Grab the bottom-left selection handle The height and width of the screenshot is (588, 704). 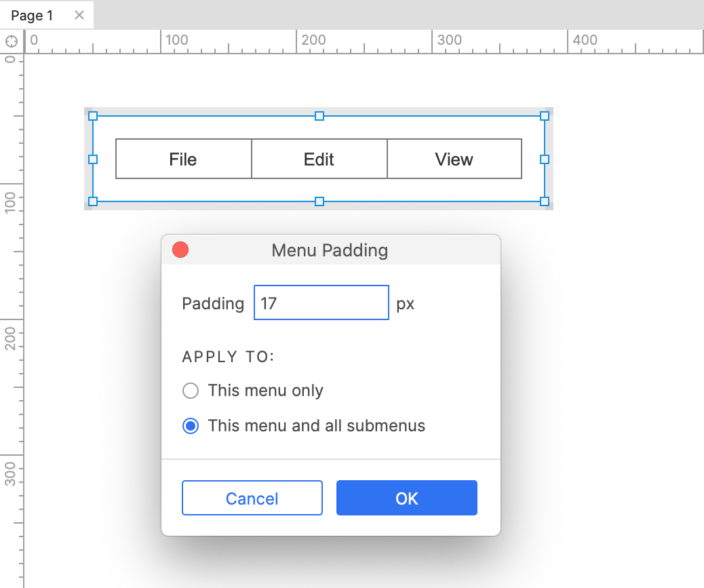[x=93, y=201]
